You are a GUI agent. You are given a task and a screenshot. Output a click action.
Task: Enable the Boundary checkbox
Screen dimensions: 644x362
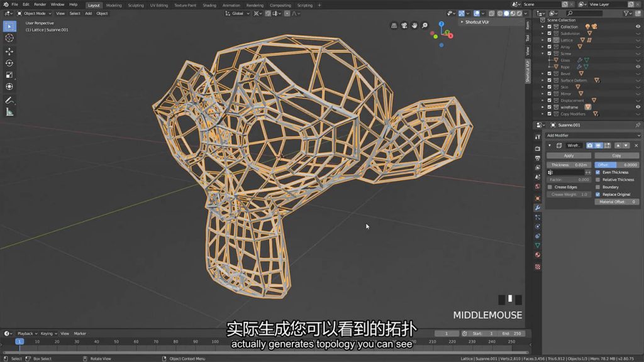pyautogui.click(x=597, y=187)
